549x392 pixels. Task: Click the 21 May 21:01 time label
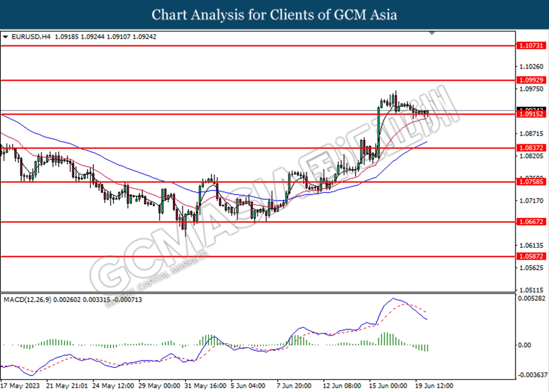(x=67, y=386)
